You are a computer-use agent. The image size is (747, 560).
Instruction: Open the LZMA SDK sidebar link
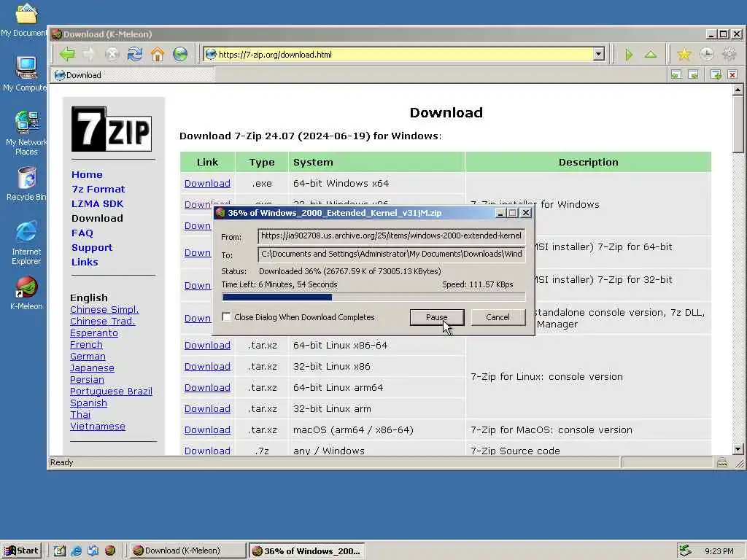coord(97,204)
